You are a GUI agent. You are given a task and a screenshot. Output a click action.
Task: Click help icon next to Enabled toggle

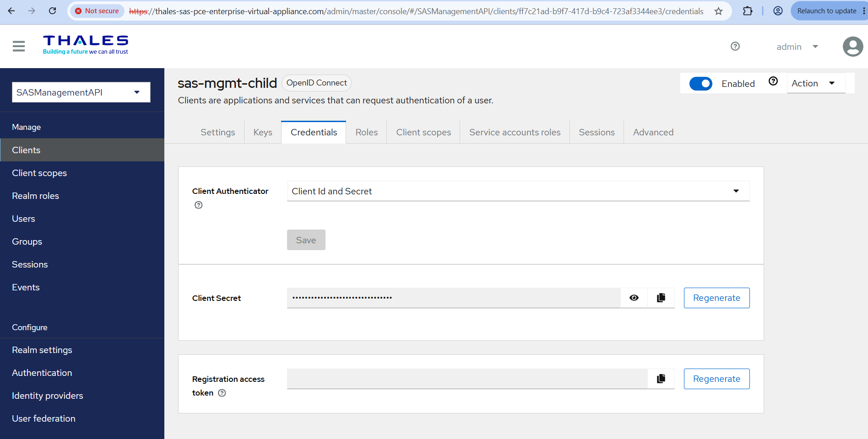[773, 81]
